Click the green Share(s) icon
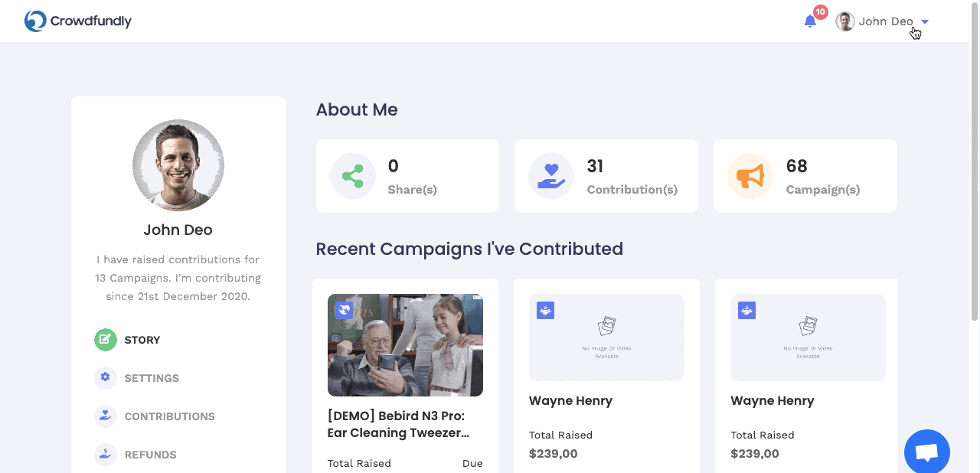The image size is (980, 473). click(x=352, y=176)
